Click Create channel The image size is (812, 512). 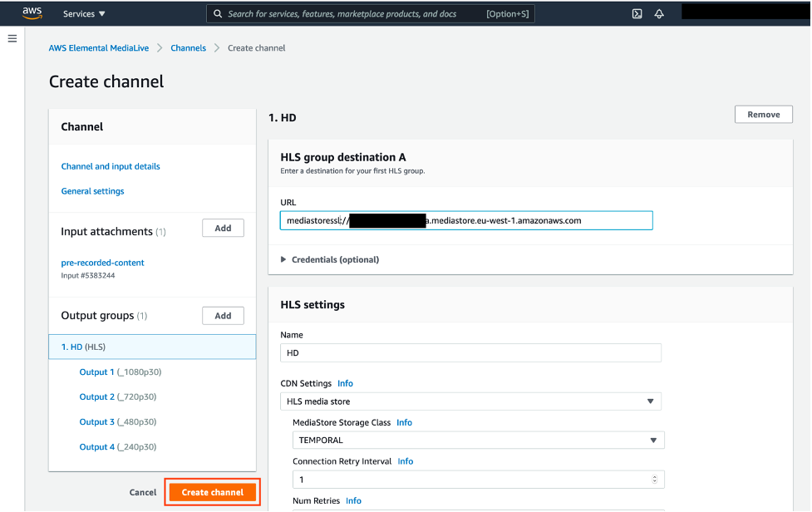pos(212,491)
